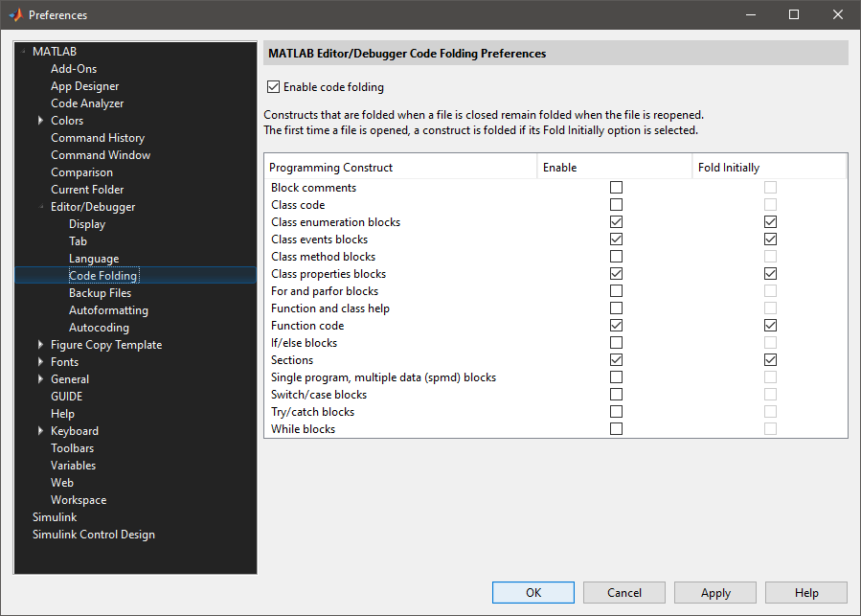Select Web preferences
The width and height of the screenshot is (861, 616).
[62, 483]
